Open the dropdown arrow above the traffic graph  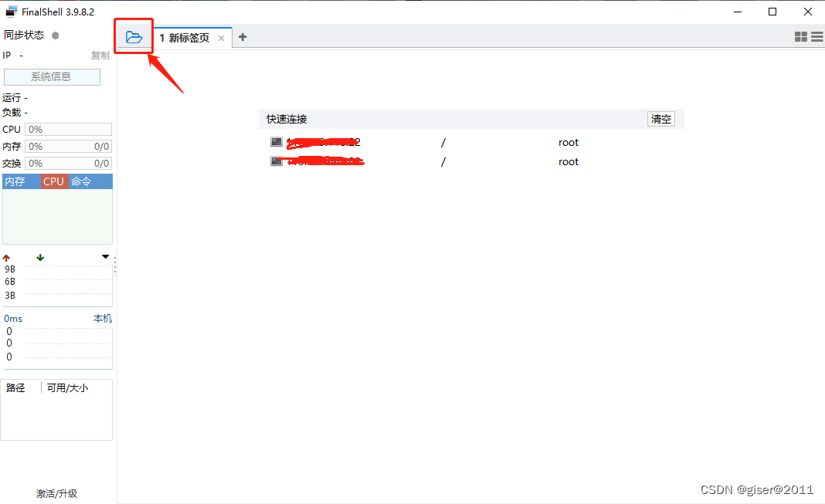(105, 255)
